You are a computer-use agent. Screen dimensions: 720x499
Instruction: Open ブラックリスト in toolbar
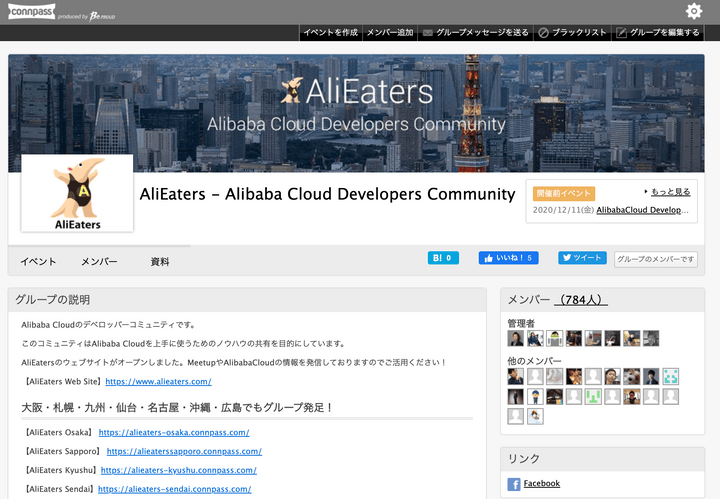(572, 33)
